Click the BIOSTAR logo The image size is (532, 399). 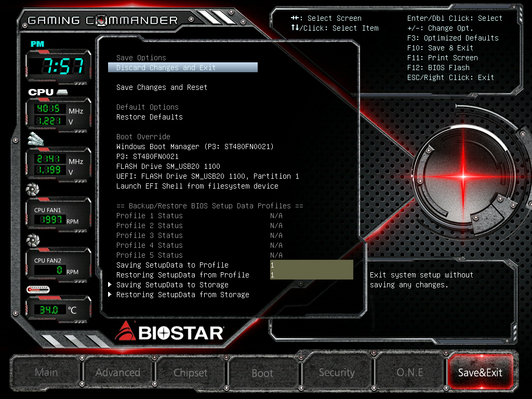pos(169,331)
